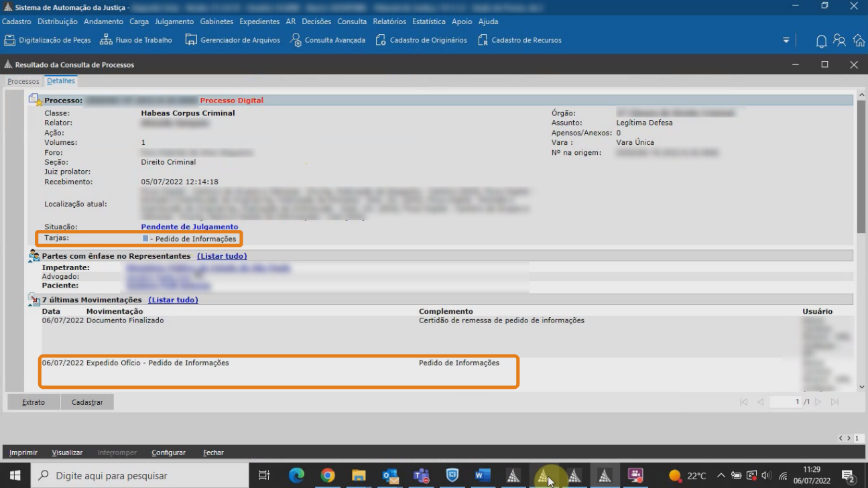Image resolution: width=868 pixels, height=488 pixels.
Task: Open Microsoft Edge from taskbar
Action: tap(296, 475)
